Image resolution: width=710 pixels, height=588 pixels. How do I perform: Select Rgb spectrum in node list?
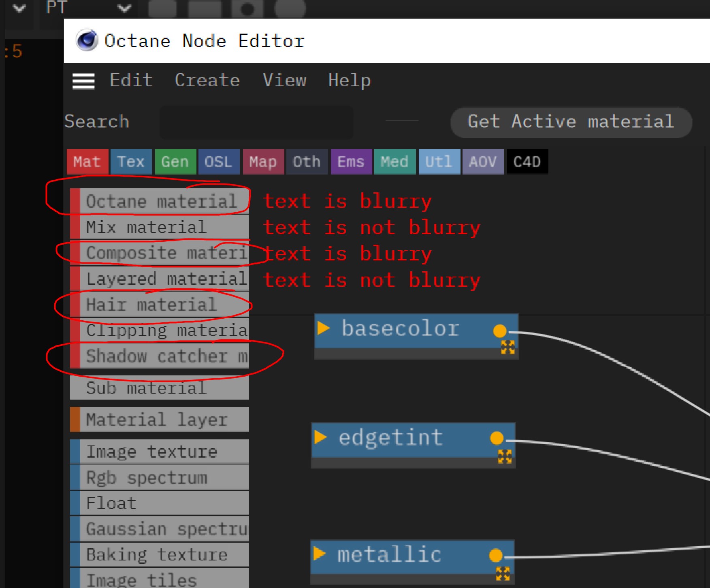(x=160, y=477)
